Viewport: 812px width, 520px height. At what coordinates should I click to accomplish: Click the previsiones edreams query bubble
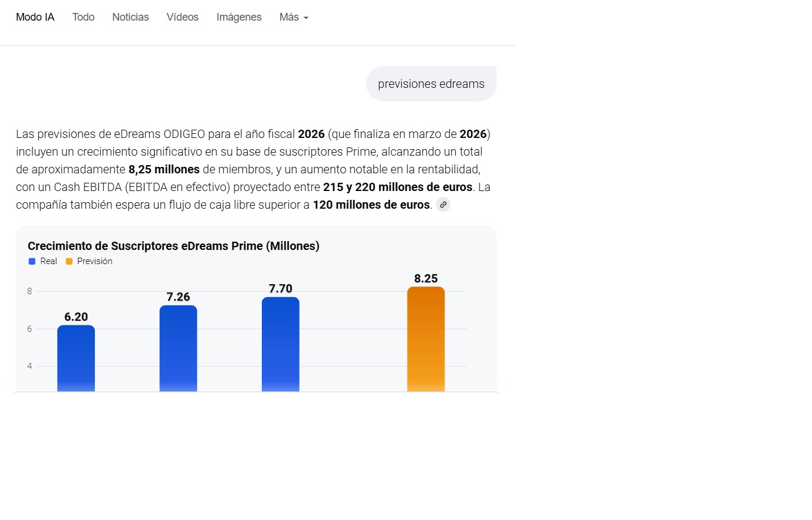point(431,83)
